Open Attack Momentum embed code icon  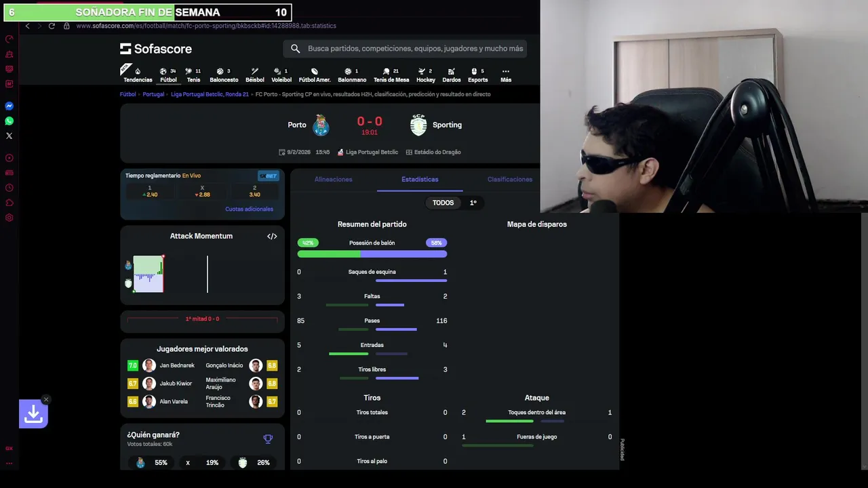[x=272, y=237]
